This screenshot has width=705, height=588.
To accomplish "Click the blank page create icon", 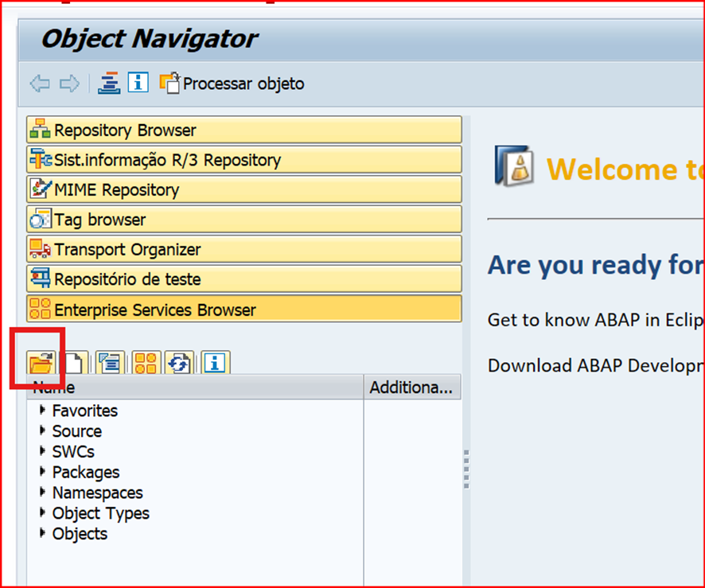I will click(x=73, y=363).
